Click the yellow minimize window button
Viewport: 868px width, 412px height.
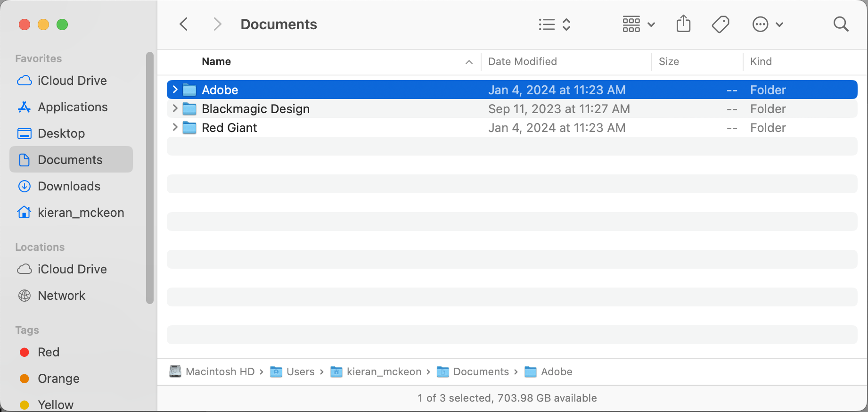pos(43,25)
